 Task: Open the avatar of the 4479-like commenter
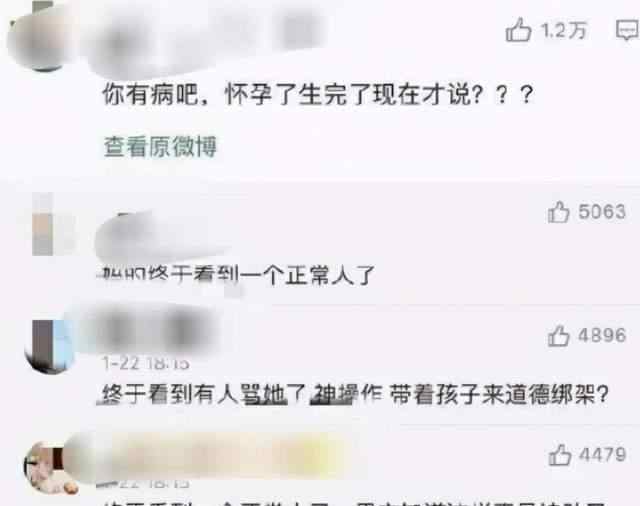pyautogui.click(x=51, y=468)
